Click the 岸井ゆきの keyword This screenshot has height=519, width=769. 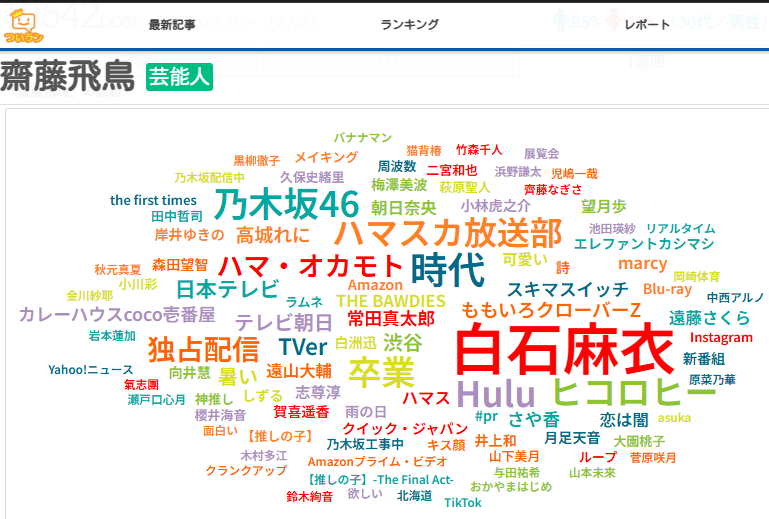(189, 234)
